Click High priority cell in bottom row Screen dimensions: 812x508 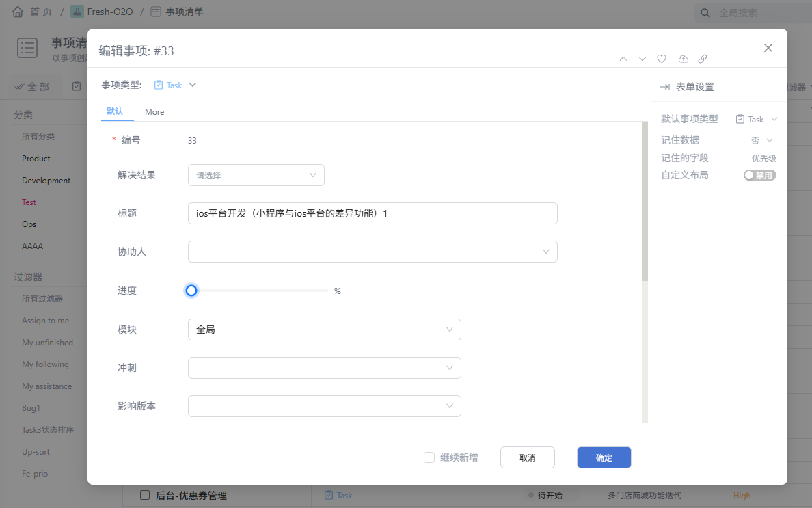742,496
